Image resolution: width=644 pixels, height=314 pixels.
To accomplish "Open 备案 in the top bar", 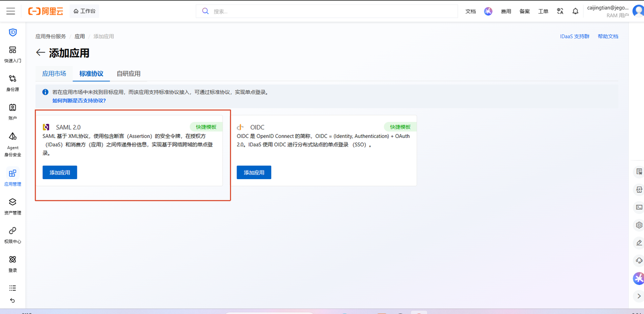I will click(x=524, y=11).
